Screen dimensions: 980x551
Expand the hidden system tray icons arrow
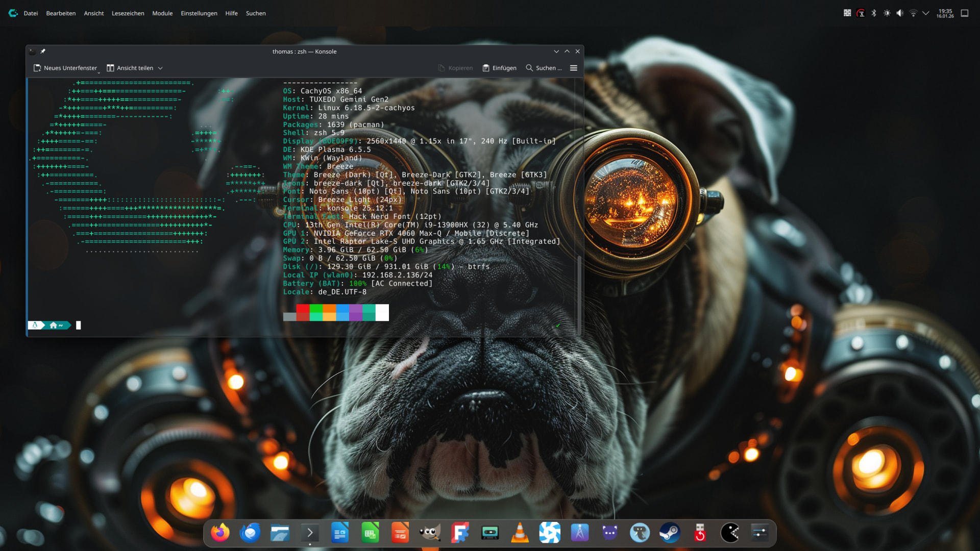(x=925, y=13)
